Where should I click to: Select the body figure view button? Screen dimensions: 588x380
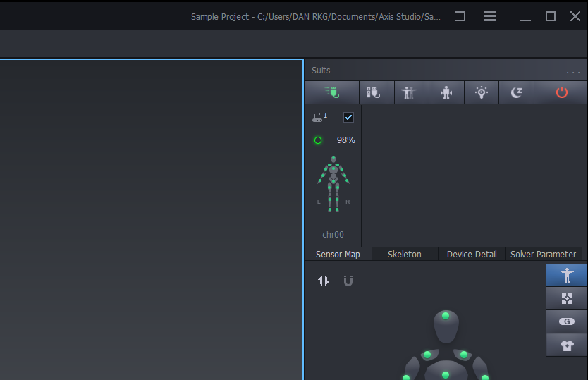click(x=567, y=275)
